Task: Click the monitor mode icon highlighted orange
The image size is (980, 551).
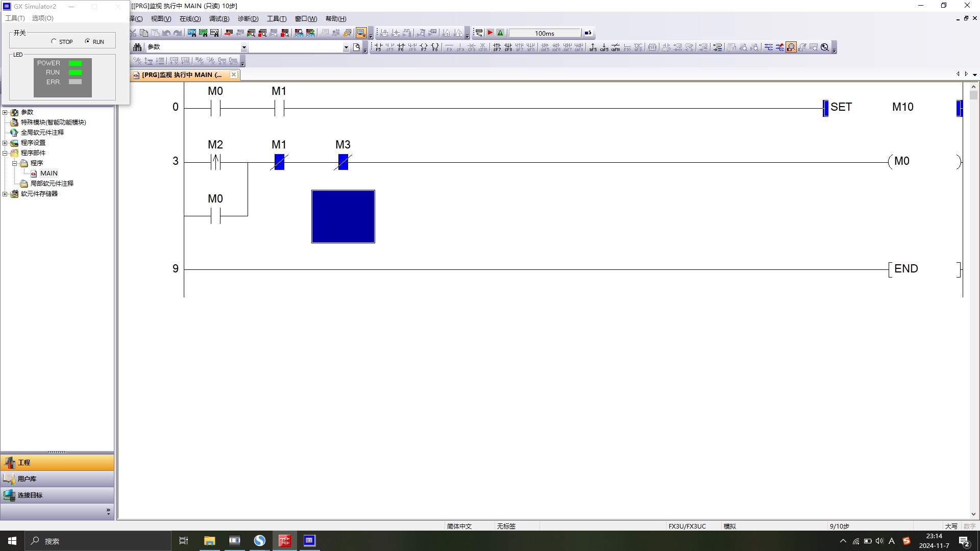Action: coord(791,47)
